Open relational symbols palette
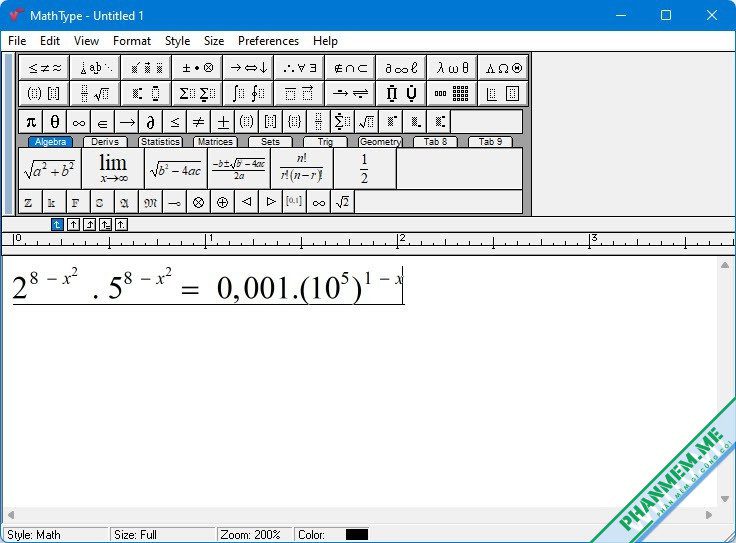Viewport: 736px width, 543px height. click(44, 68)
